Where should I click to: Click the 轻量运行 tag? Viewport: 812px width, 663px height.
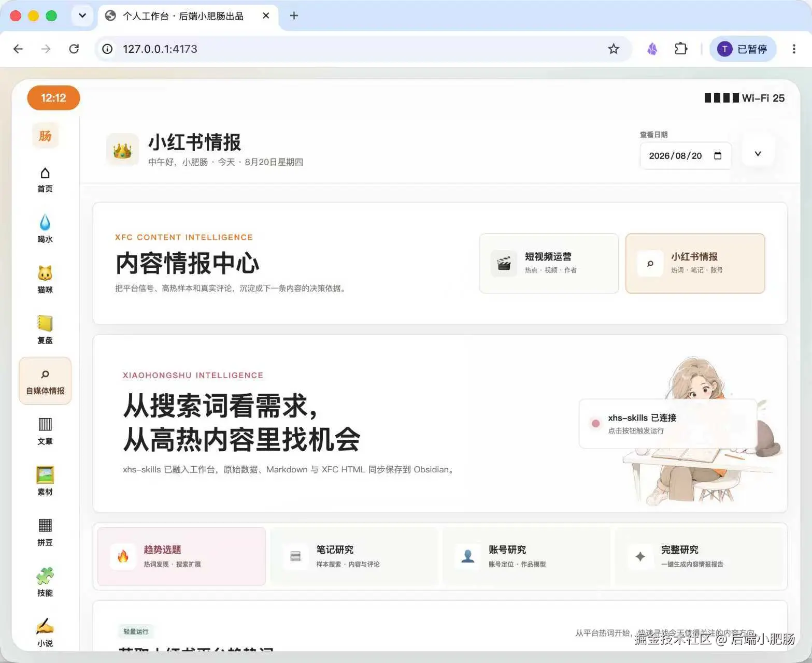click(x=136, y=631)
